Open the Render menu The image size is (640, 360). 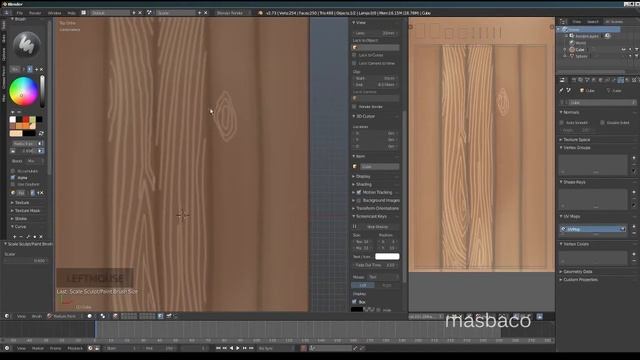click(35, 13)
